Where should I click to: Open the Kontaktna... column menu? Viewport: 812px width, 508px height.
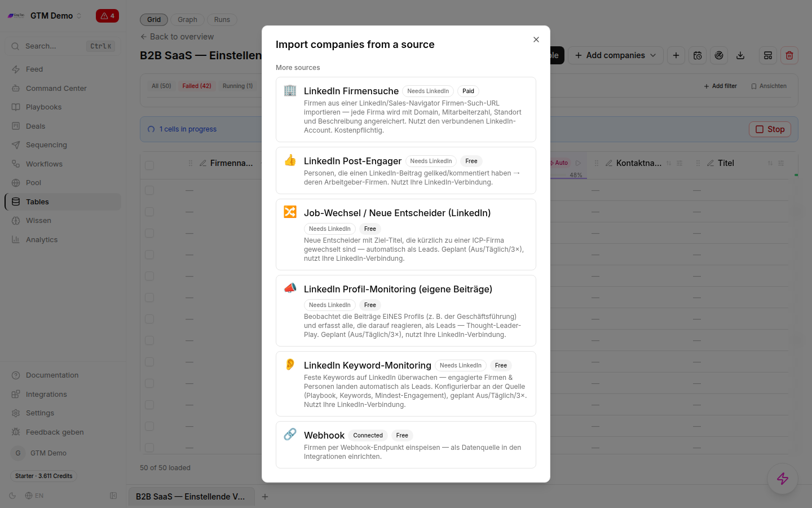click(679, 163)
